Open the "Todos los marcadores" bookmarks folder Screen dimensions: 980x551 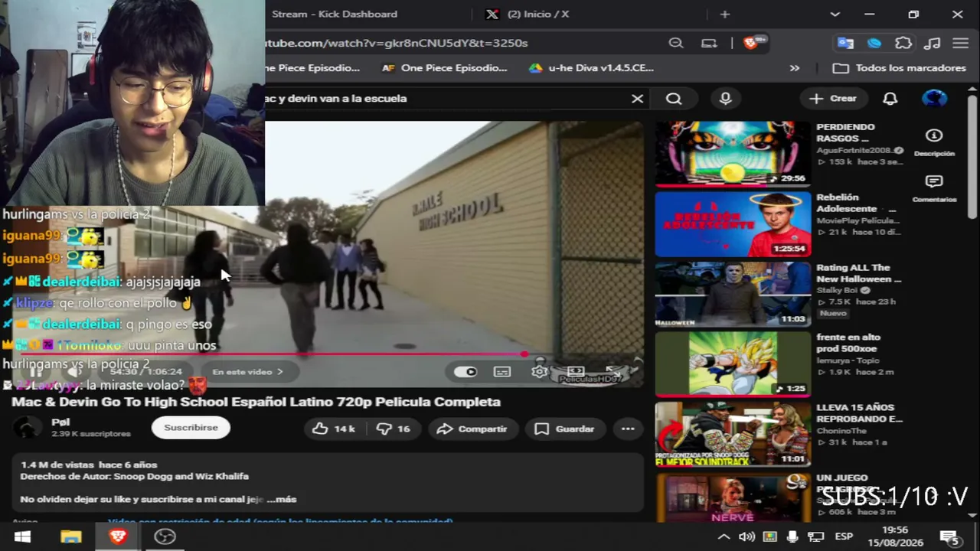point(900,68)
